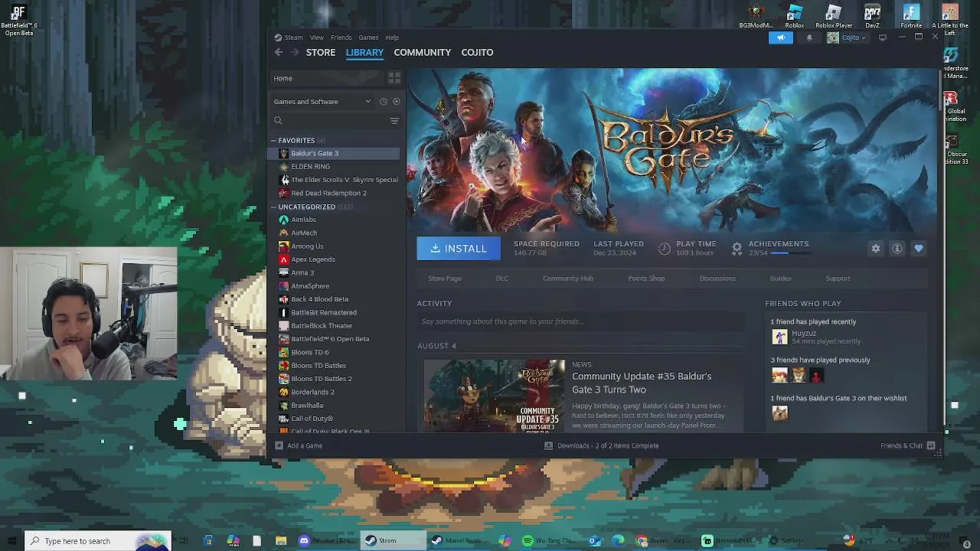Open the COJITO profile tab
This screenshot has width=980, height=551.
(477, 52)
